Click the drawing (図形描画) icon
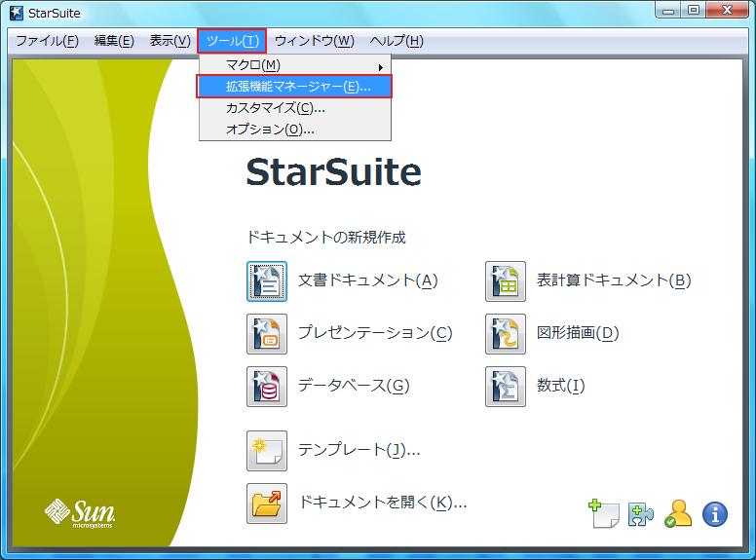Screen dimensions: 756x560 pos(506,334)
